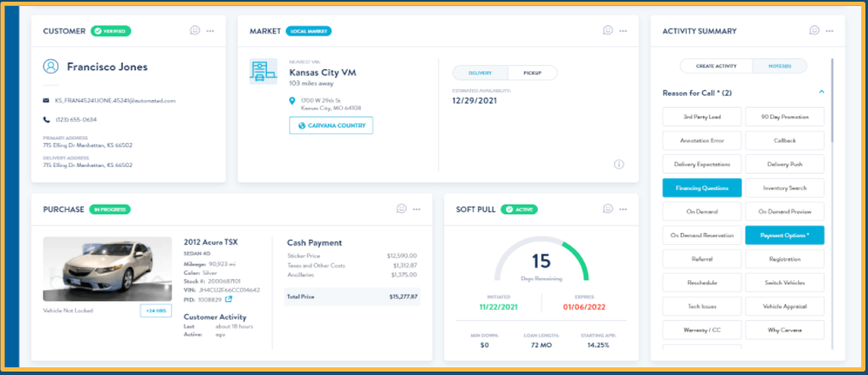
Task: Click the Kansas City VM name
Action: tap(322, 73)
